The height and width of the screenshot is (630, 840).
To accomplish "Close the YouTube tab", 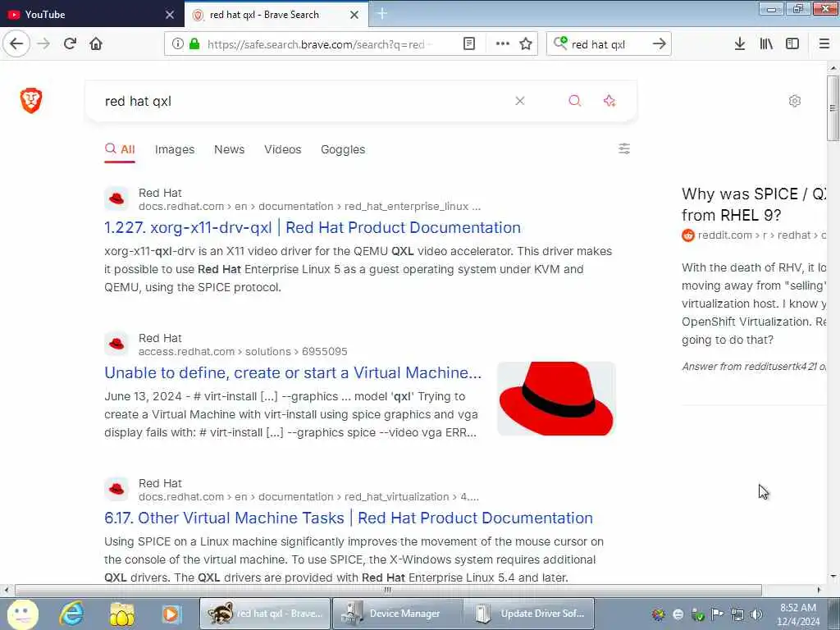I will pos(170,15).
